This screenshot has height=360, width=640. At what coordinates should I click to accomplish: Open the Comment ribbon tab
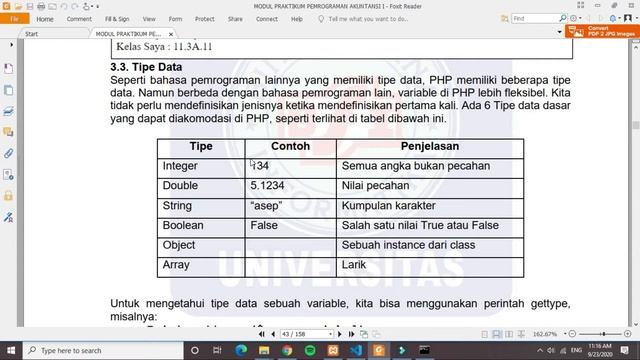(x=79, y=19)
